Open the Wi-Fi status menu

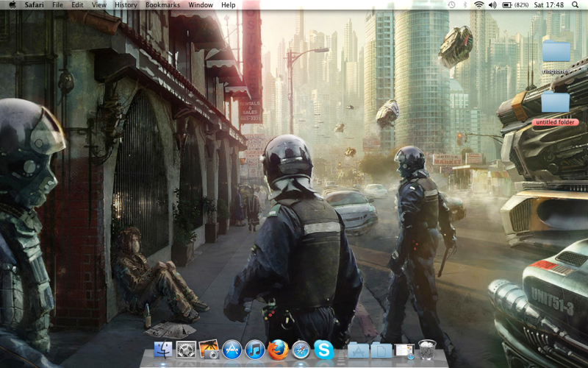[479, 5]
